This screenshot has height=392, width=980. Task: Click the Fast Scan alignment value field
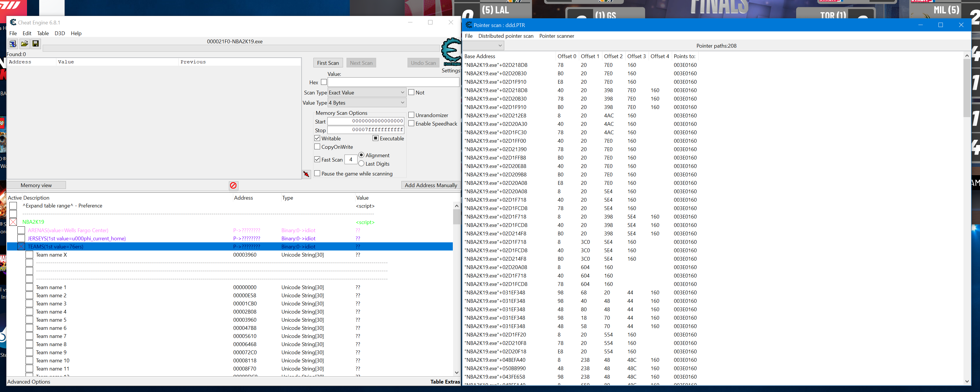[350, 160]
